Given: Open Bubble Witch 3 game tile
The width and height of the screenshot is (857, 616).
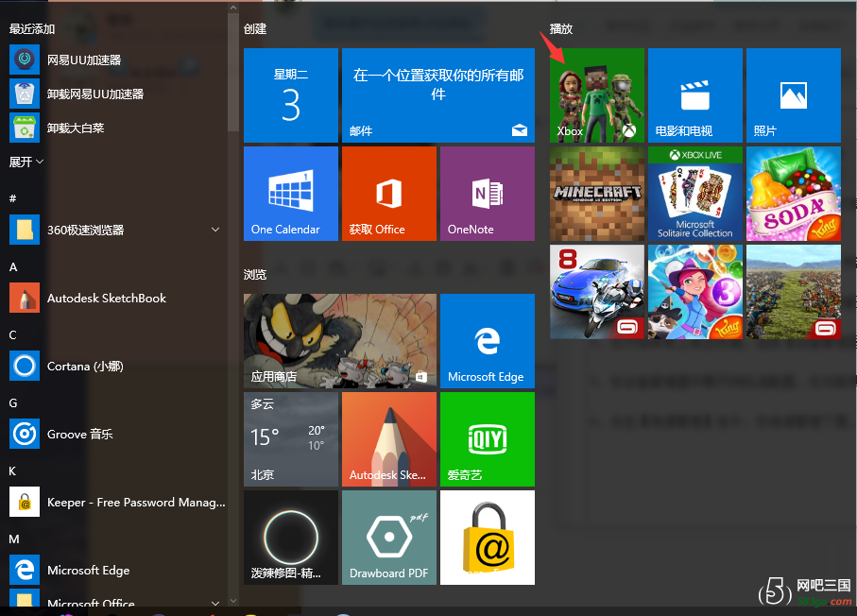Looking at the screenshot, I should click(x=695, y=292).
